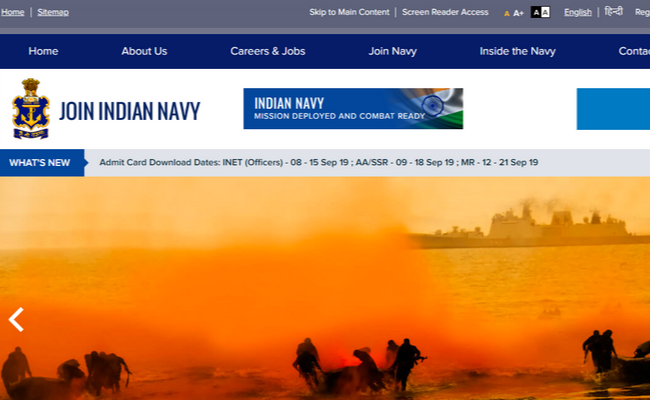Image resolution: width=650 pixels, height=400 pixels.
Task: Expand the Join Navy menu
Action: 392,51
